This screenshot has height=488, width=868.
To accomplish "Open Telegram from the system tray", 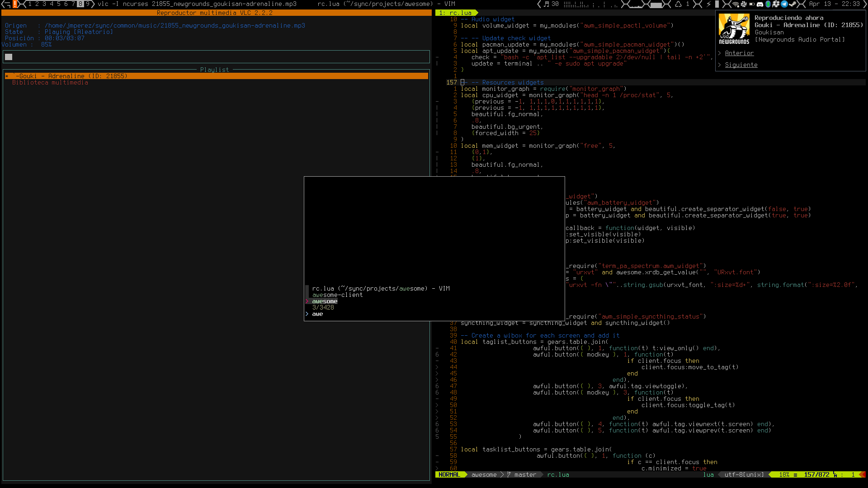I will point(784,4).
